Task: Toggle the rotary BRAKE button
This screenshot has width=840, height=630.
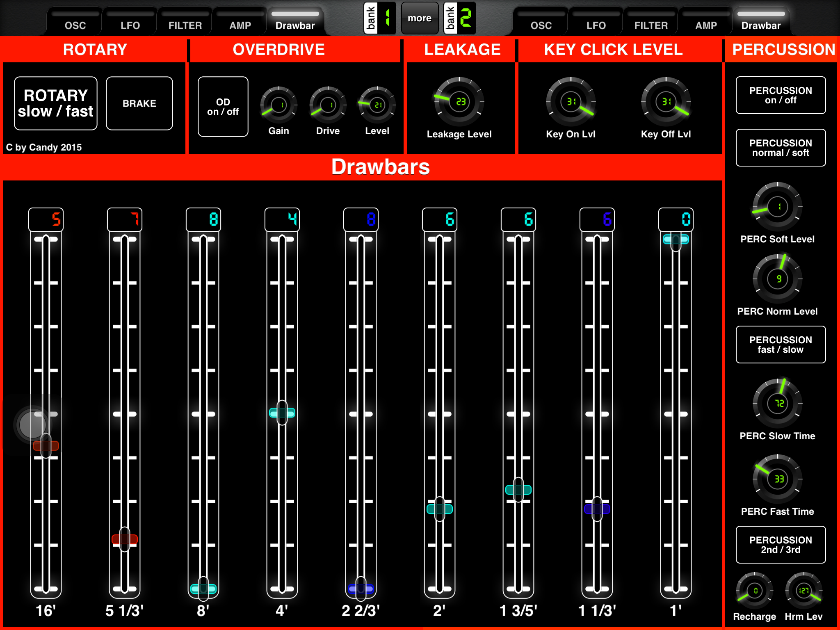Action: pyautogui.click(x=139, y=103)
